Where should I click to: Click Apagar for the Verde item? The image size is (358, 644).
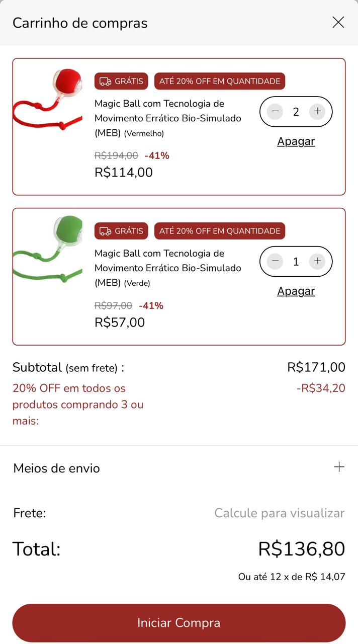click(296, 291)
